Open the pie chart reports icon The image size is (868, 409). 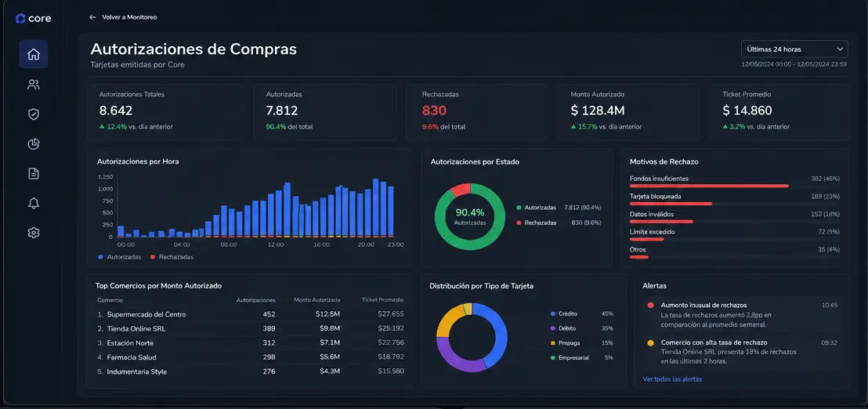[x=33, y=144]
